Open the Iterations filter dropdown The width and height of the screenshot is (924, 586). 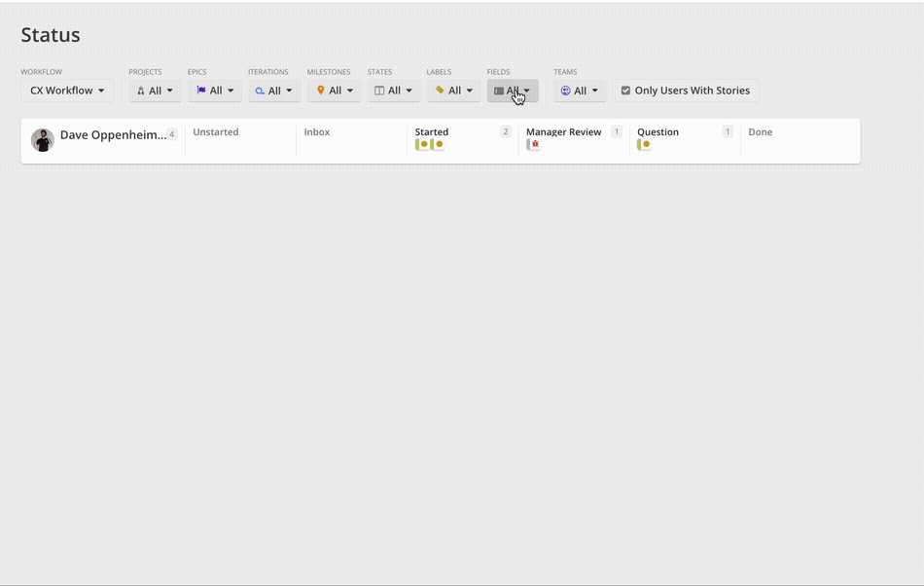[x=274, y=91]
